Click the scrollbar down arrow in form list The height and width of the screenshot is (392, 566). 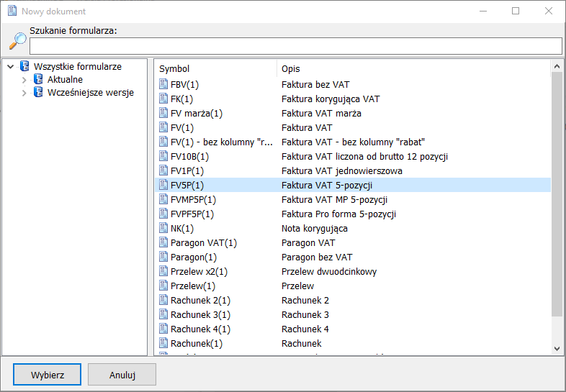pos(557,348)
